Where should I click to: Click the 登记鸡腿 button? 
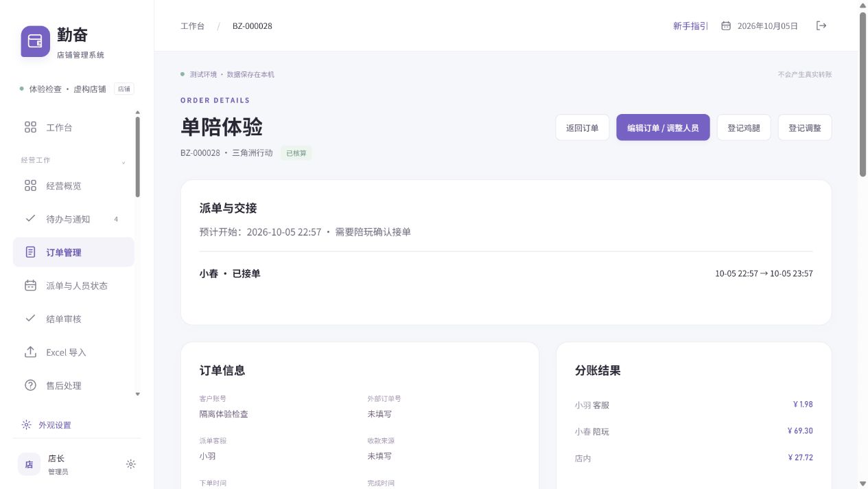coord(744,128)
